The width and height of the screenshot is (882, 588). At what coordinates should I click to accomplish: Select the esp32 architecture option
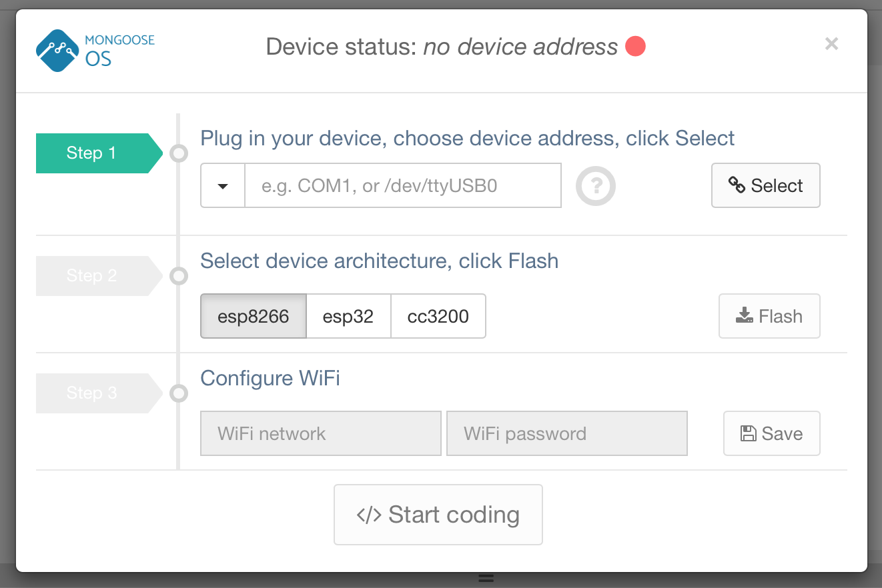348,316
